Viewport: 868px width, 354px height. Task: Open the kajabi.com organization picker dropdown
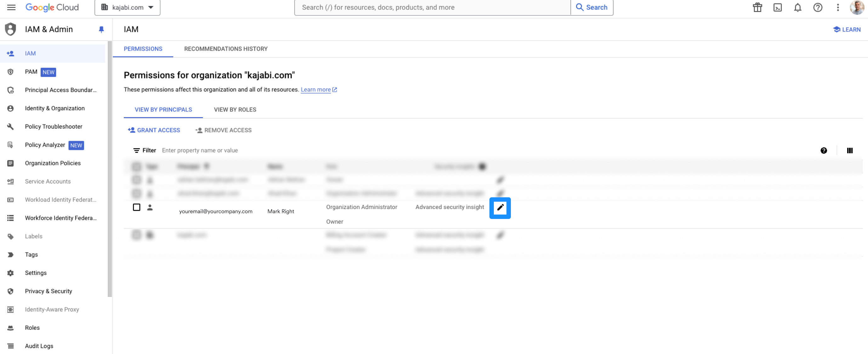click(127, 8)
